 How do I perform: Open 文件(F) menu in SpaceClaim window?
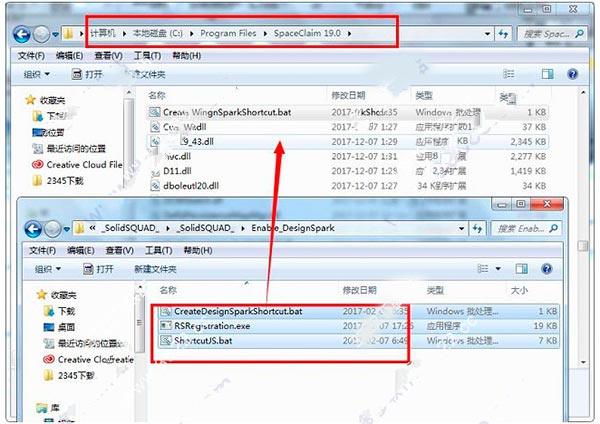click(x=31, y=56)
